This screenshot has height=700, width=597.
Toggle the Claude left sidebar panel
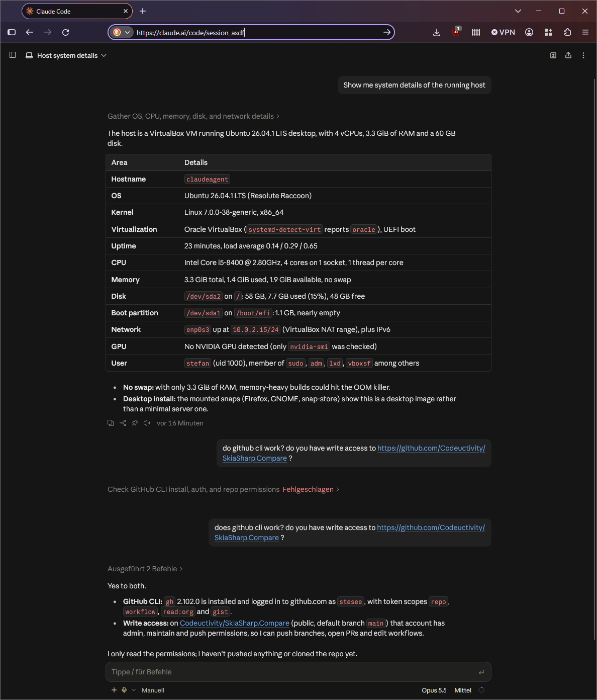click(x=13, y=55)
